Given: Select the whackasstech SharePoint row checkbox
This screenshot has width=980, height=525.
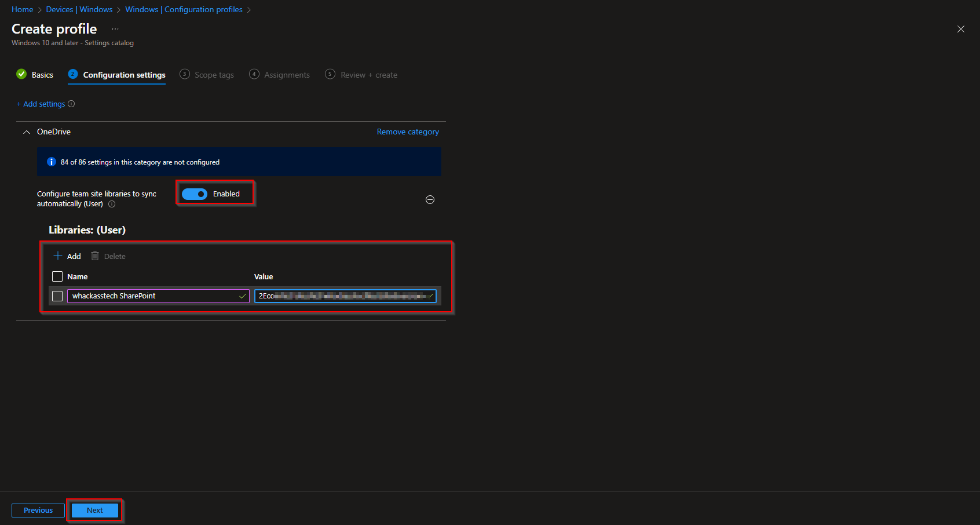Looking at the screenshot, I should point(57,296).
